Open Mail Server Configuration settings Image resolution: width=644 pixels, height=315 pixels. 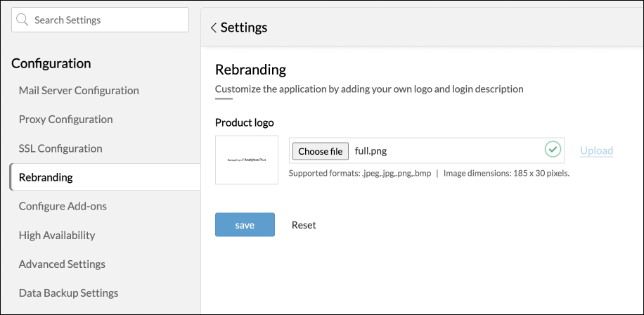point(79,90)
